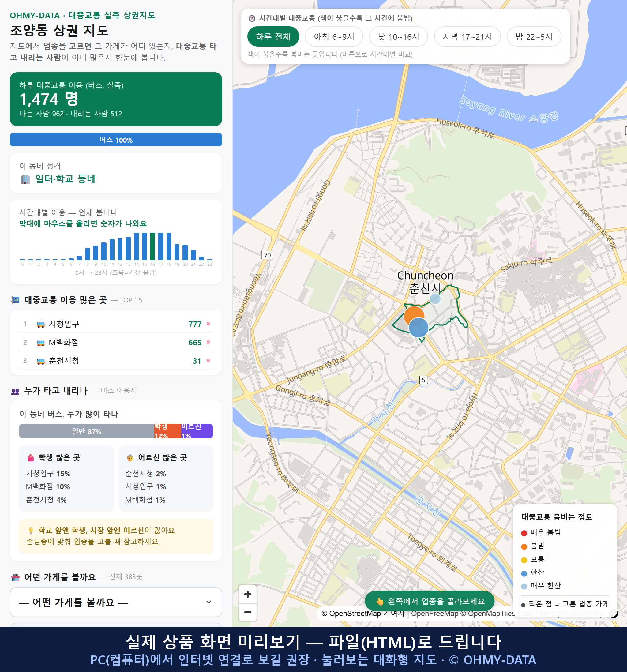
Task: Select the 밤 22~5시 time filter
Action: pos(534,36)
